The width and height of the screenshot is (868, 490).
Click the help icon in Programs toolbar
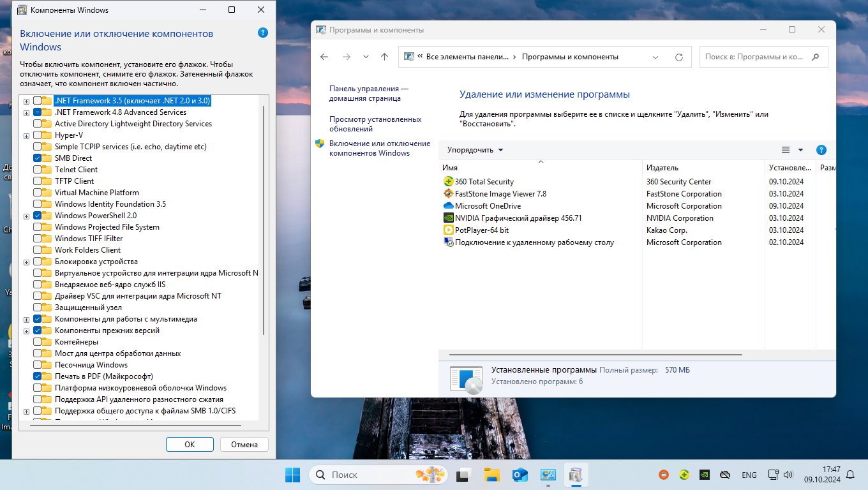pos(821,150)
